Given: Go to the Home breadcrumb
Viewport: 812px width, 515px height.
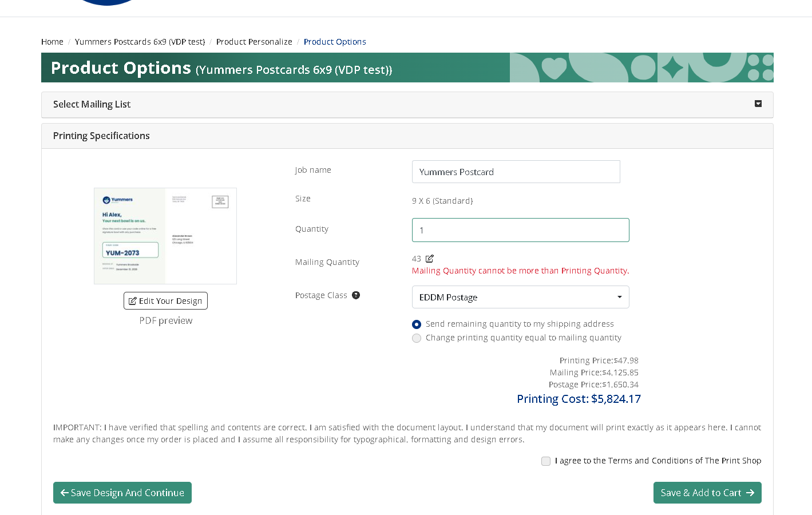Looking at the screenshot, I should [x=52, y=42].
